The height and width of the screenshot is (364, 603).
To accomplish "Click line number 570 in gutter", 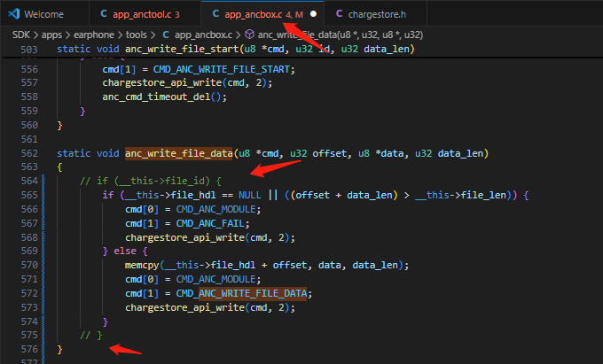I will pos(29,266).
